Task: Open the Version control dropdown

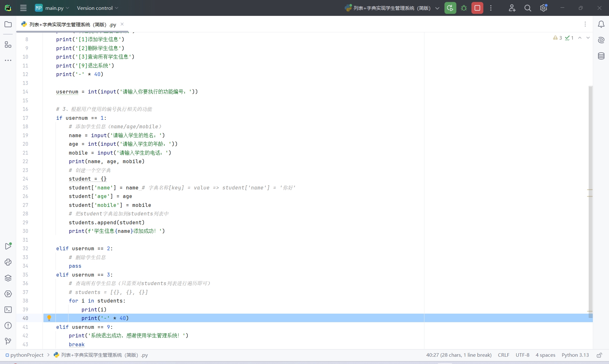Action: pos(97,8)
